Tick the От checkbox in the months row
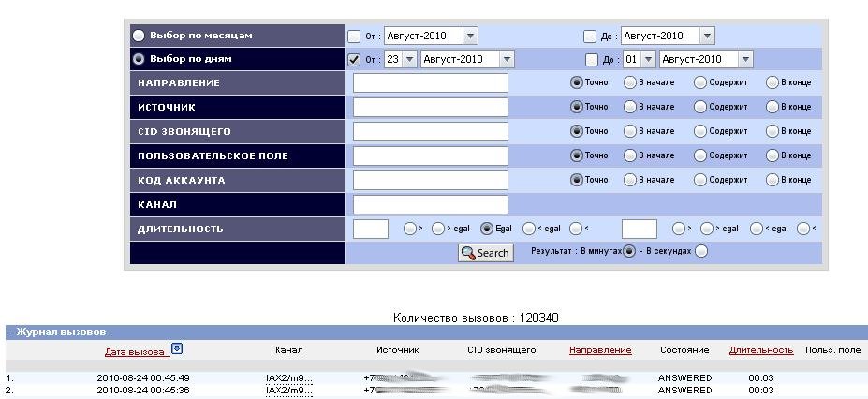Screen dimensions: 868x399 (x=354, y=37)
